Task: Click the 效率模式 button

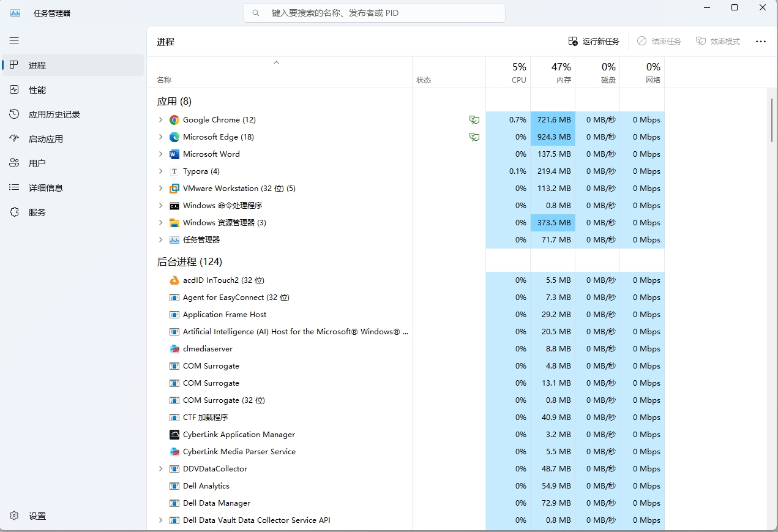Action: tap(718, 42)
